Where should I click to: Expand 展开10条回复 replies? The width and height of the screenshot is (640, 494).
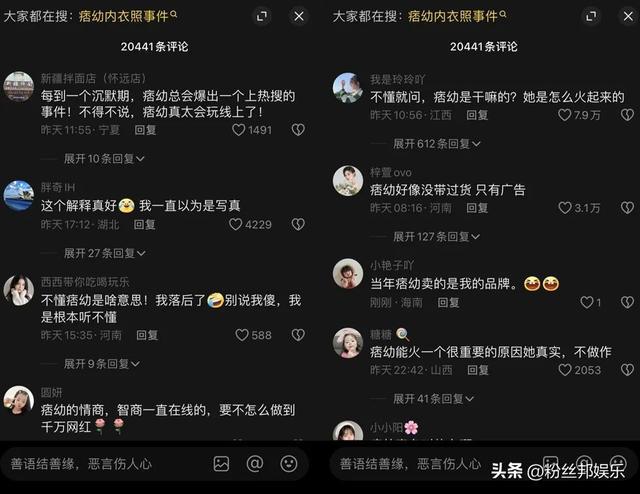[x=104, y=158]
